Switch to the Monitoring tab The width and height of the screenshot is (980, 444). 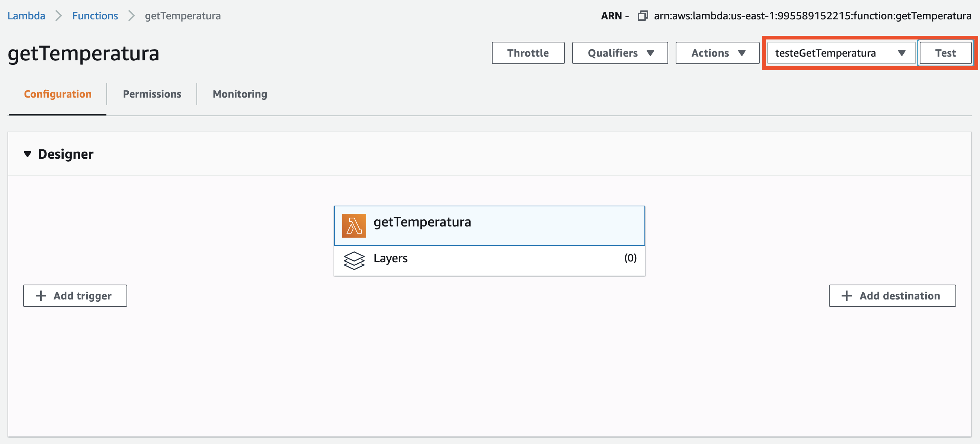click(x=240, y=94)
